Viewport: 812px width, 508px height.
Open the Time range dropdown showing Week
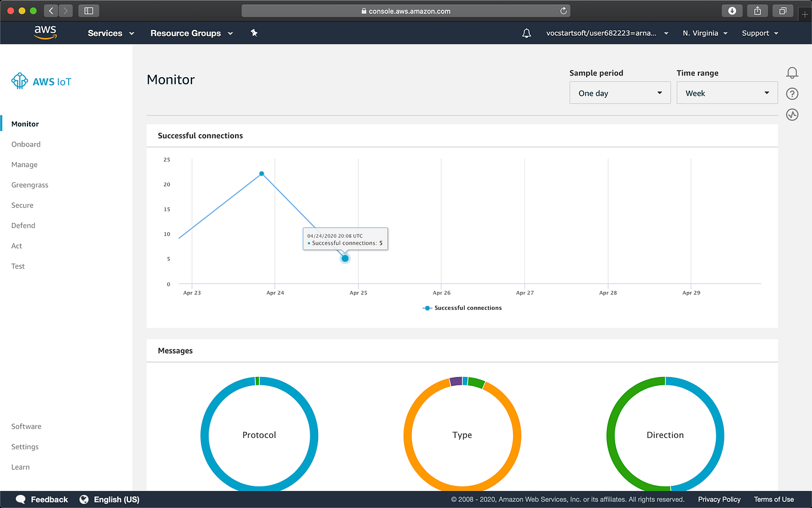click(727, 93)
